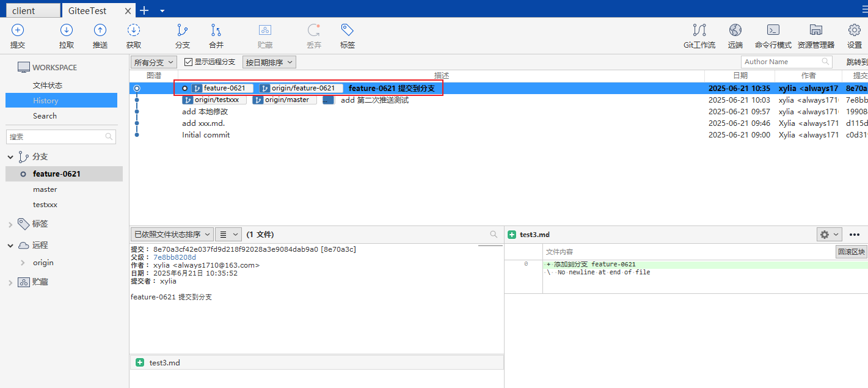Toggle the 显示远程分支 checkbox
Image resolution: width=868 pixels, height=388 pixels.
[189, 62]
